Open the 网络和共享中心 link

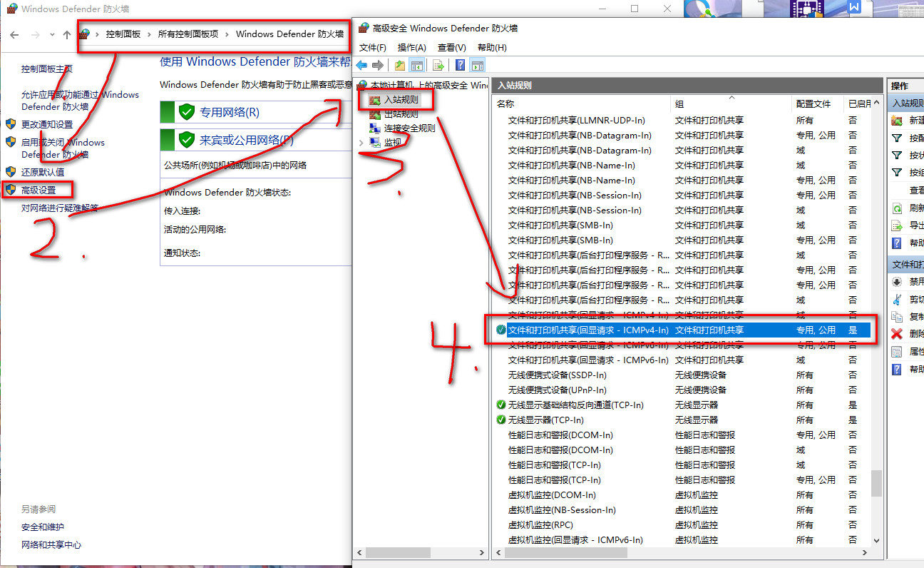click(x=51, y=544)
